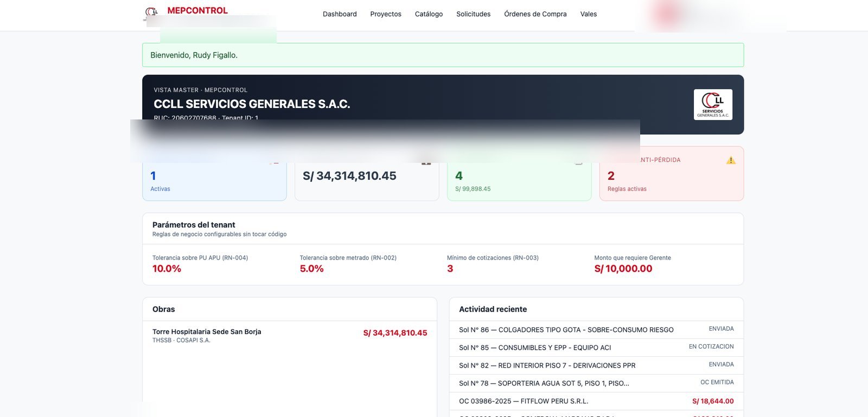
Task: Open the MEPCONTROL brand link
Action: (x=197, y=10)
